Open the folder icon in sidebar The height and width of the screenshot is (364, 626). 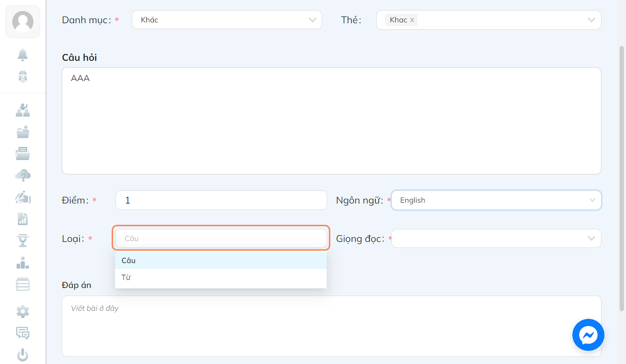pyautogui.click(x=23, y=132)
